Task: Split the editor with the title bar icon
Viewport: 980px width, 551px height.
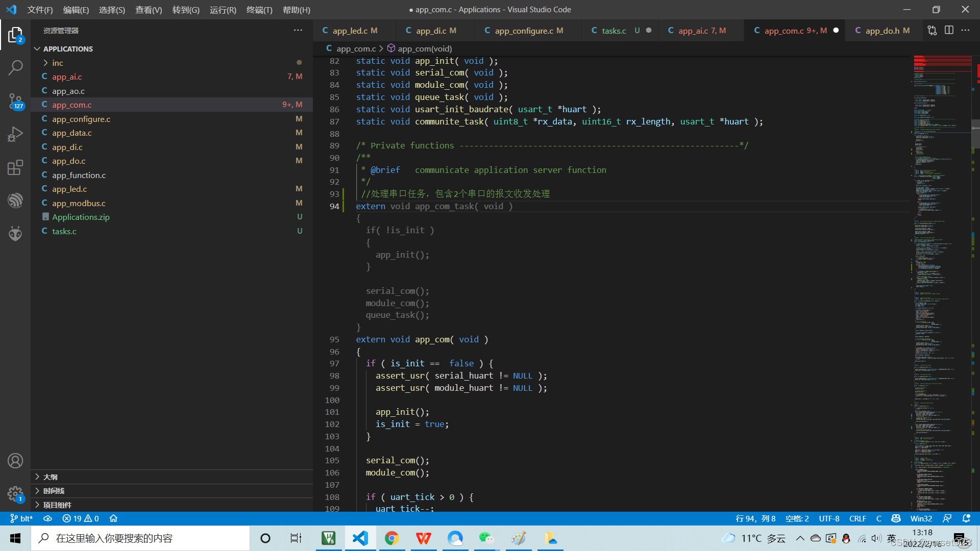Action: pos(949,30)
